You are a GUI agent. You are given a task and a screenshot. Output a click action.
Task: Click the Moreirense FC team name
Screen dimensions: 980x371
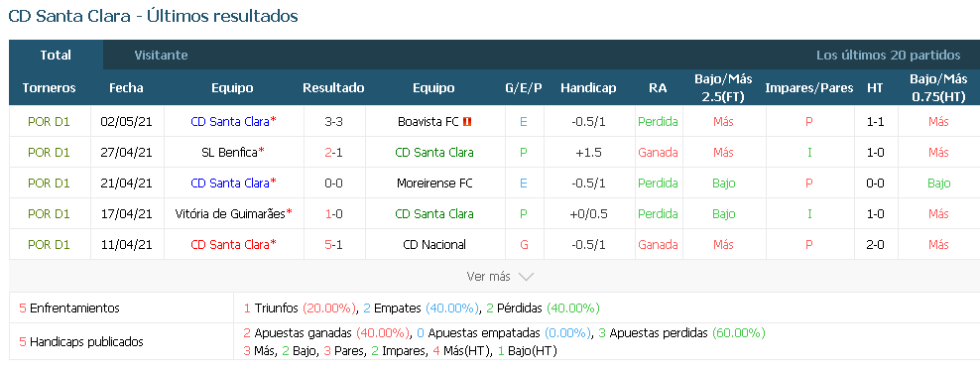tap(434, 183)
